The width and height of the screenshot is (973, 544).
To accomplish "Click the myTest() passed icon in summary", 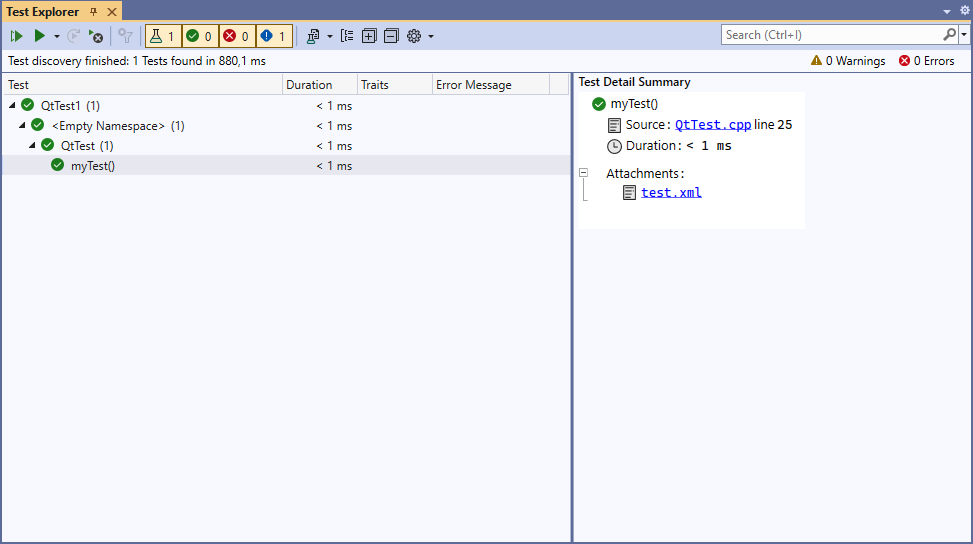I will pos(598,104).
